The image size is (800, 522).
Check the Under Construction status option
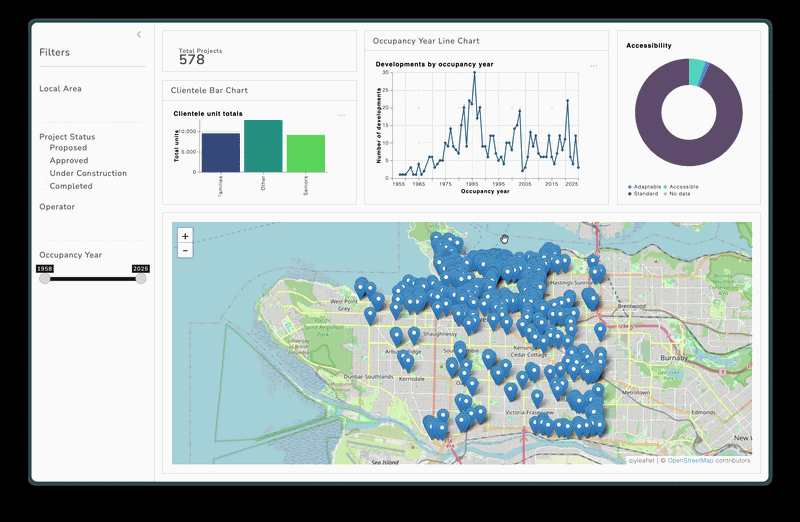click(x=88, y=174)
